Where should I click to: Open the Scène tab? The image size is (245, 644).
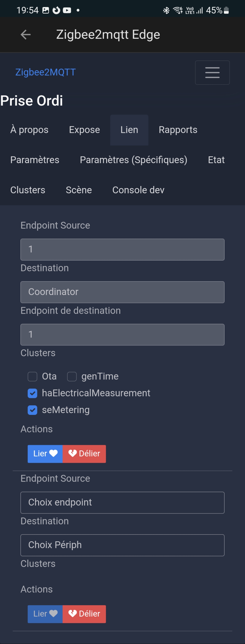pos(79,190)
